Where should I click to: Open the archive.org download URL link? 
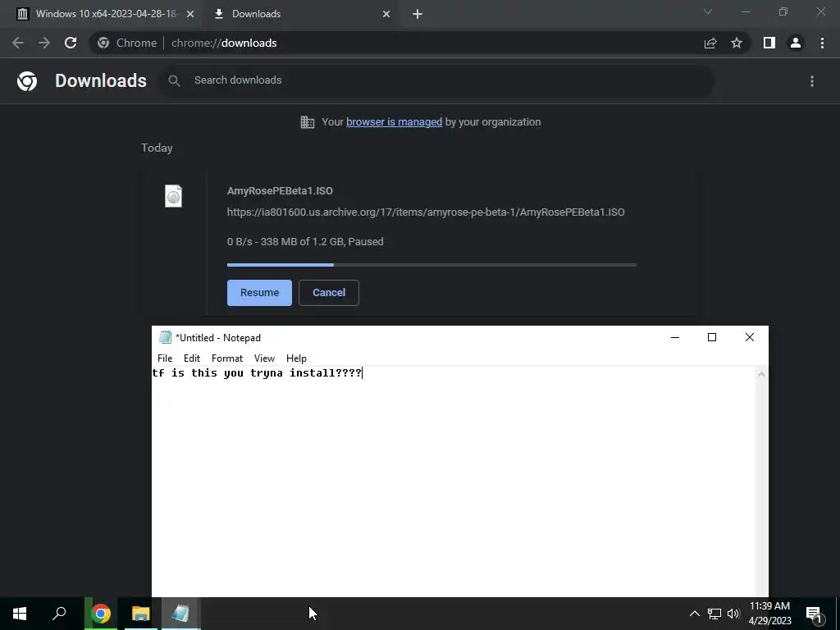426,212
